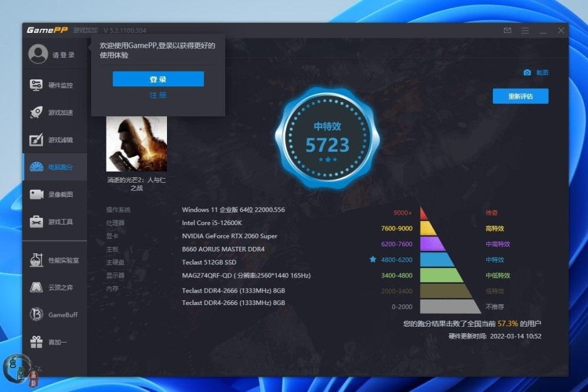Open 游戏滤镜 filter icon
Viewport: 588px width, 392px height.
(36, 140)
